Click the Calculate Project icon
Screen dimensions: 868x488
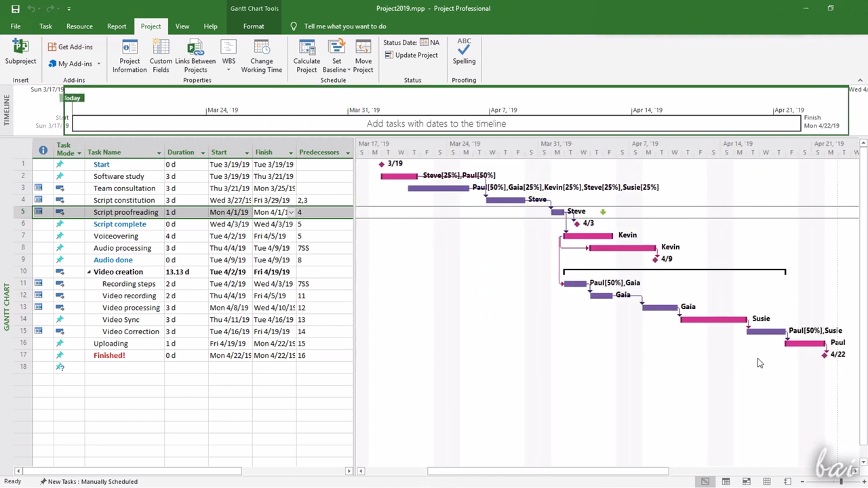[307, 55]
